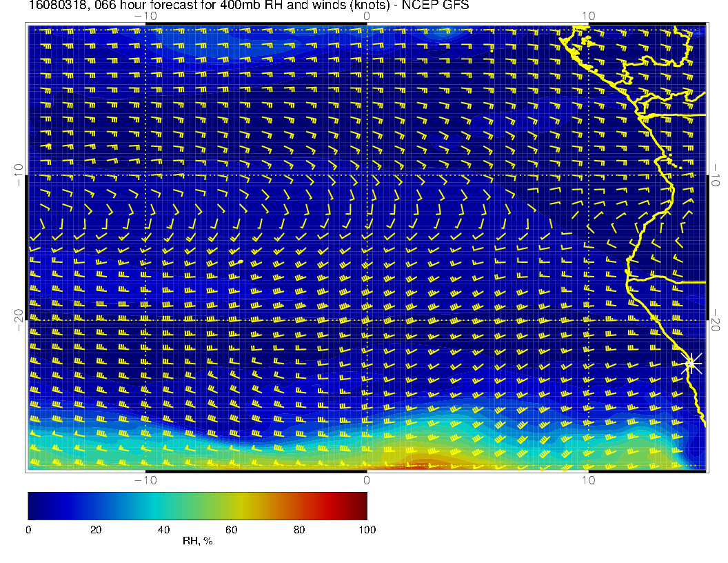Click gridline intersection at longitude -10, latitude -20

(145, 320)
